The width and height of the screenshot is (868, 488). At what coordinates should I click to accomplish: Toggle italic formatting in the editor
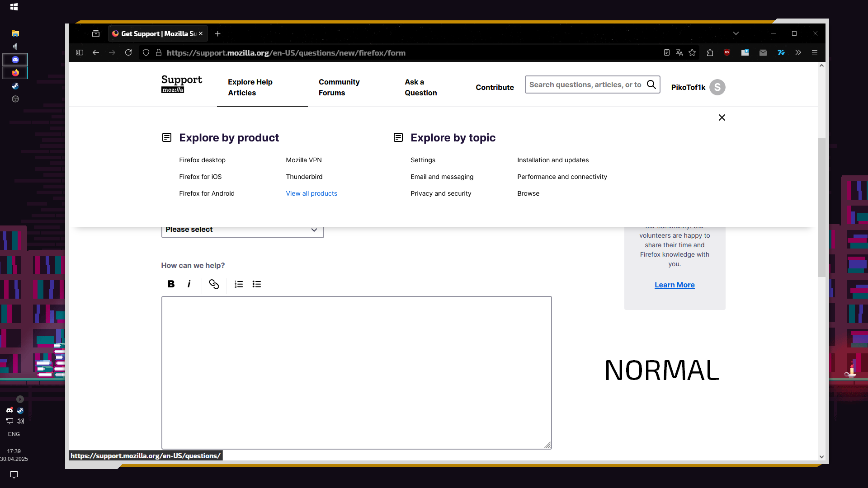[x=189, y=284]
